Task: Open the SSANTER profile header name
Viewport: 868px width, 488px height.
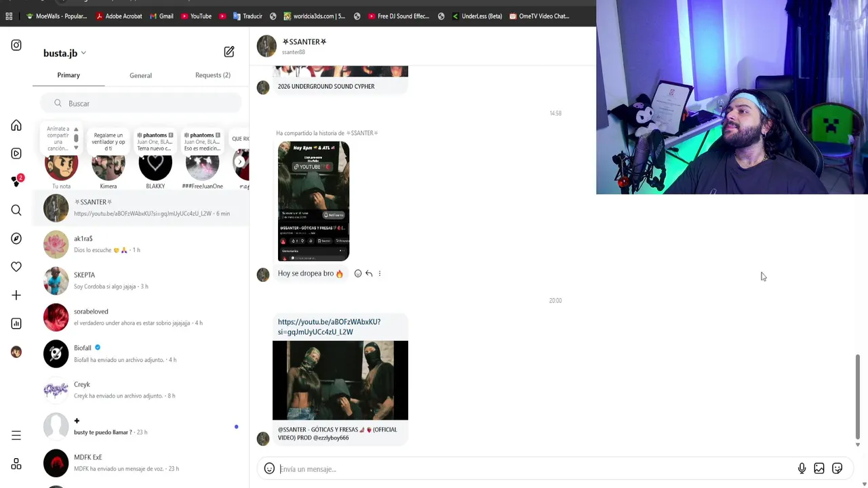Action: click(304, 42)
